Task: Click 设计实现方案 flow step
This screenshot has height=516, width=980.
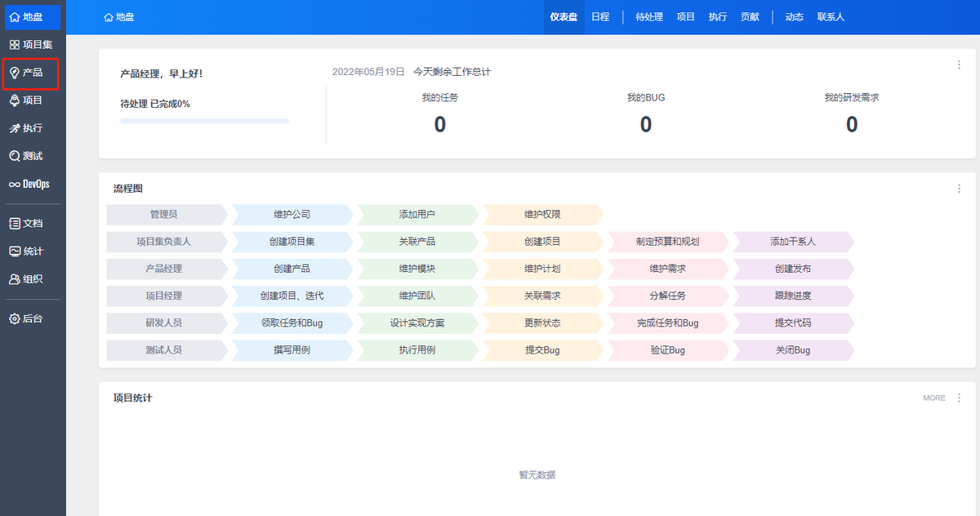Action: pos(416,323)
